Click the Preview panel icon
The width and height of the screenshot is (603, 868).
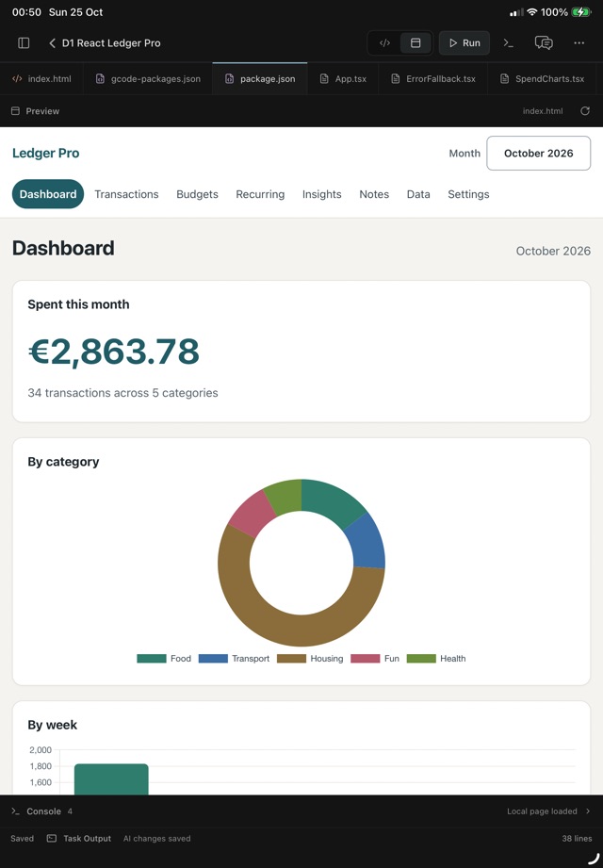[x=15, y=111]
